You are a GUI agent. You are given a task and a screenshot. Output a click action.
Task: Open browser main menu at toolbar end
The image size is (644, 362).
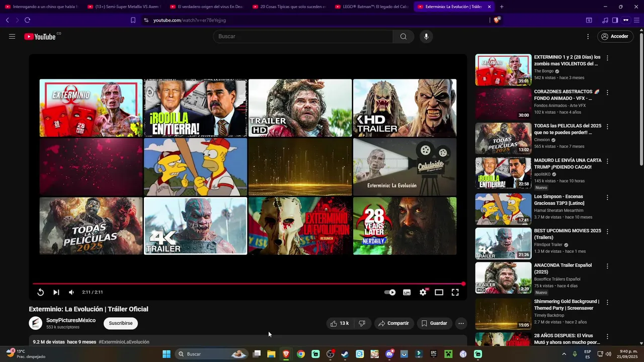click(637, 20)
